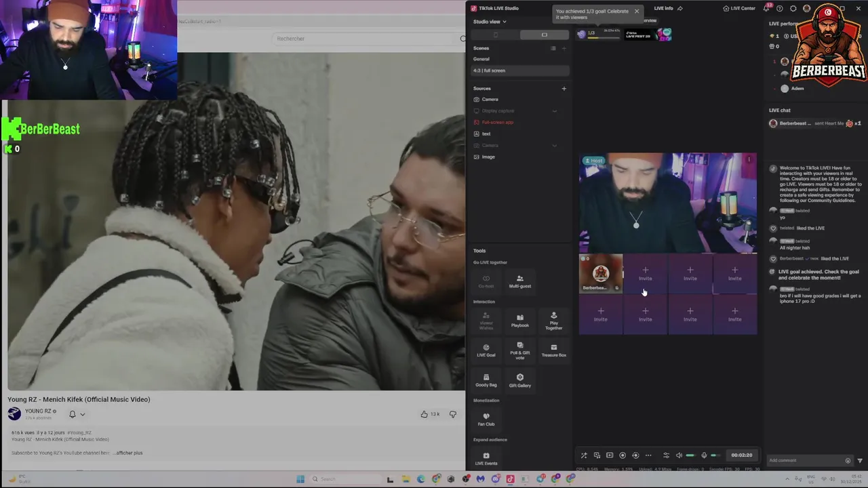Open the three-dots more options in bottom toolbar
This screenshot has width=868, height=488.
[x=648, y=455]
